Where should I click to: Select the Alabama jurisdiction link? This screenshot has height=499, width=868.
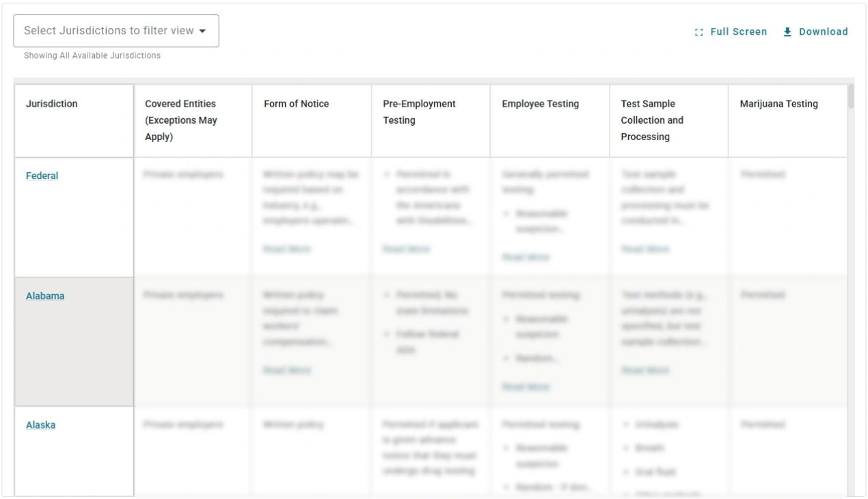pos(44,296)
